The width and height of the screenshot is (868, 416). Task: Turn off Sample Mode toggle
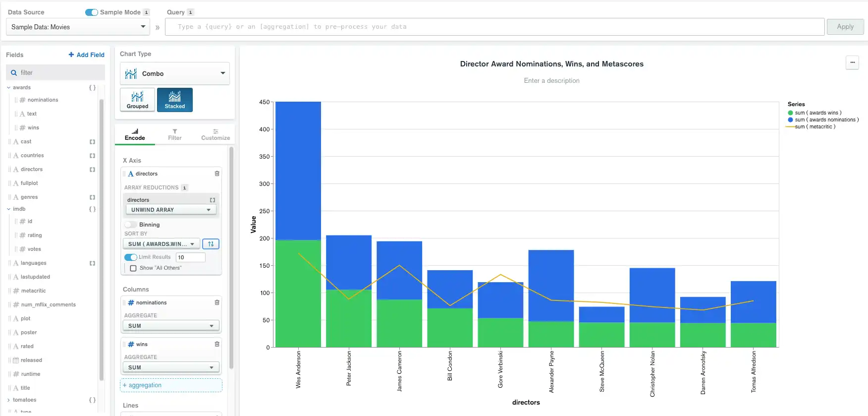coord(91,12)
